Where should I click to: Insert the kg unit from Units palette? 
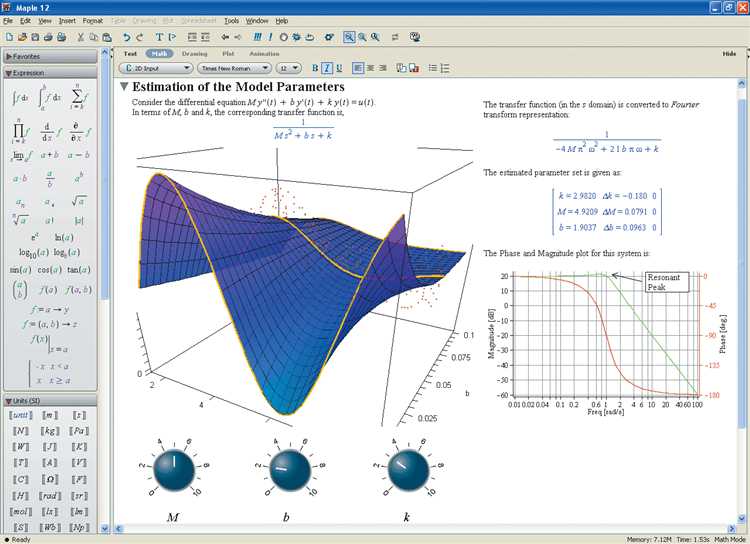[x=50, y=430]
